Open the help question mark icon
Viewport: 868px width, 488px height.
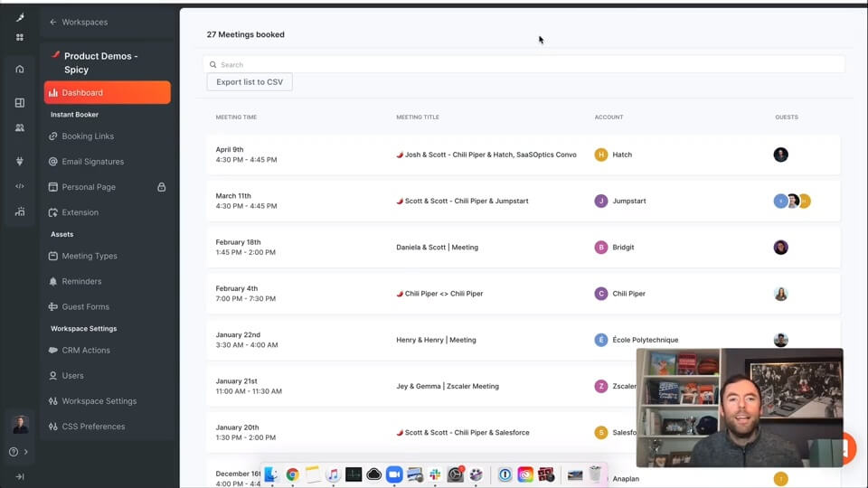[x=14, y=452]
